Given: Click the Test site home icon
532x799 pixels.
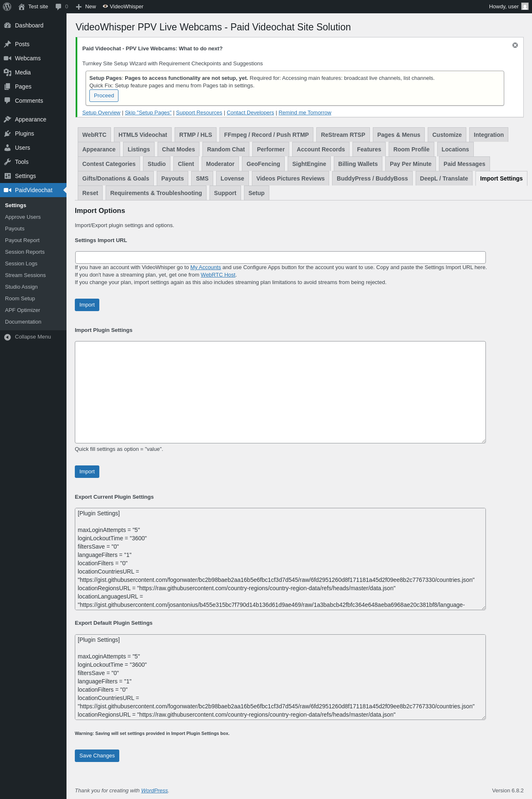Looking at the screenshot, I should (22, 7).
